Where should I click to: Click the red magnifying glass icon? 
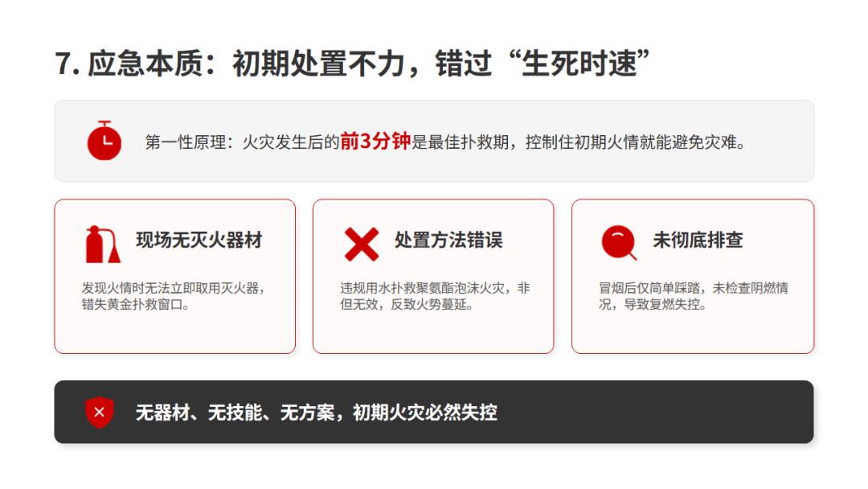(x=619, y=243)
